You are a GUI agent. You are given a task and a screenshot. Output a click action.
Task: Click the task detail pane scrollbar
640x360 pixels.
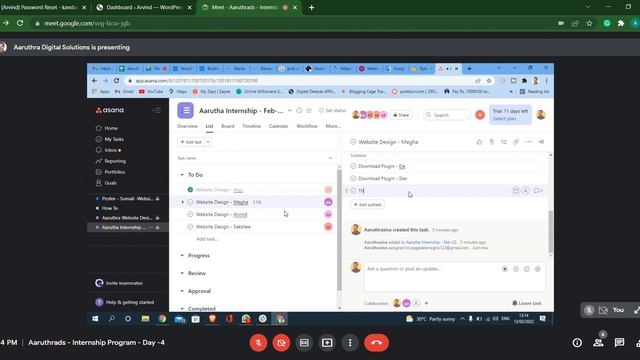[550, 232]
